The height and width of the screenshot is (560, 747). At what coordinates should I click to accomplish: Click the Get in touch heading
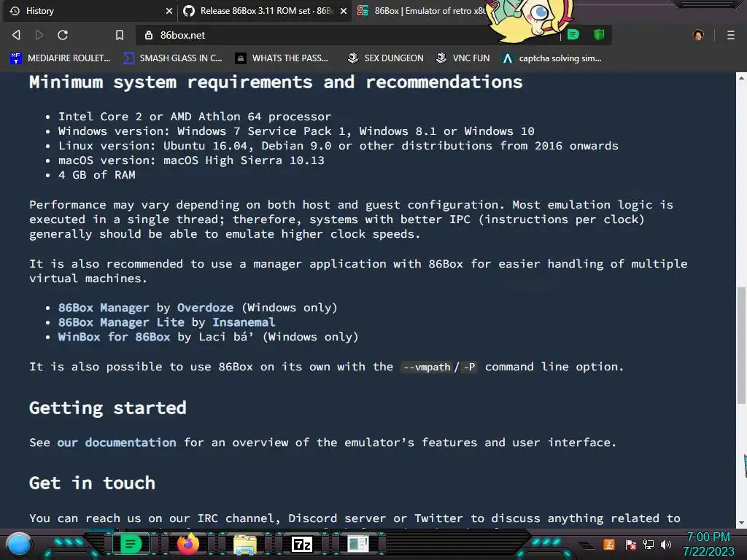92,483
